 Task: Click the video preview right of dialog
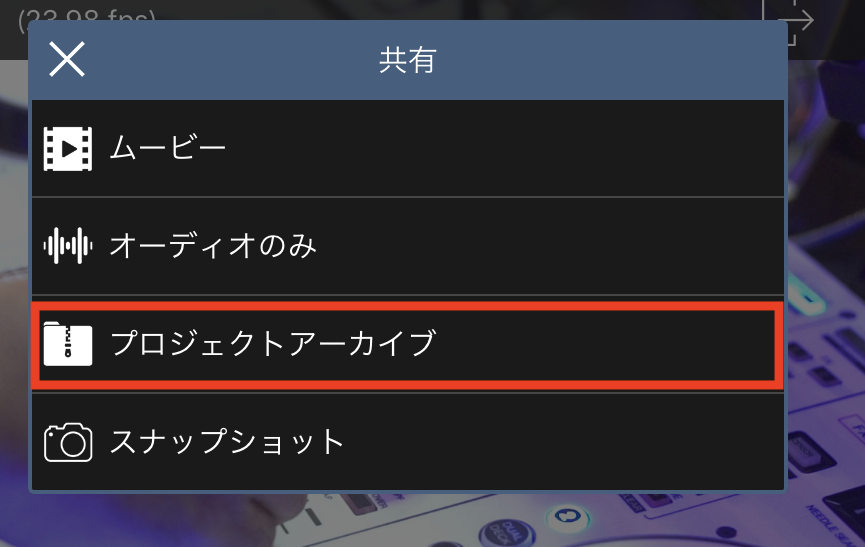825,250
